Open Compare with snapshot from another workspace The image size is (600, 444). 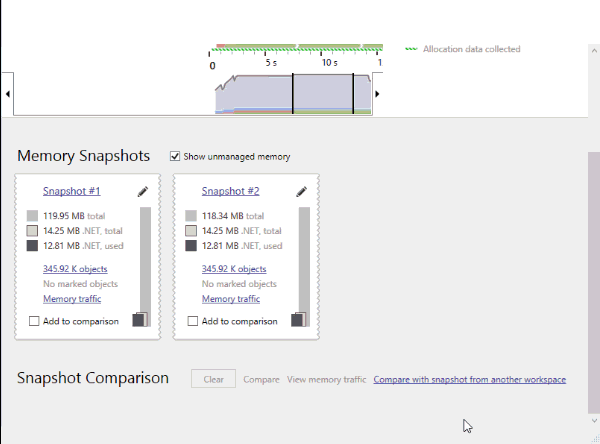(x=470, y=380)
